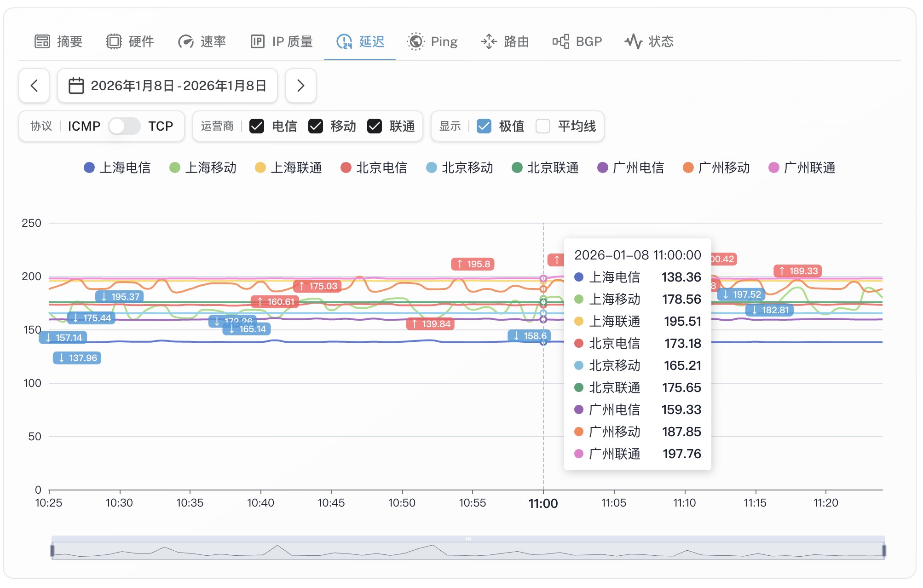
Task: Enable the 平均线 average line checkbox
Action: tap(543, 126)
